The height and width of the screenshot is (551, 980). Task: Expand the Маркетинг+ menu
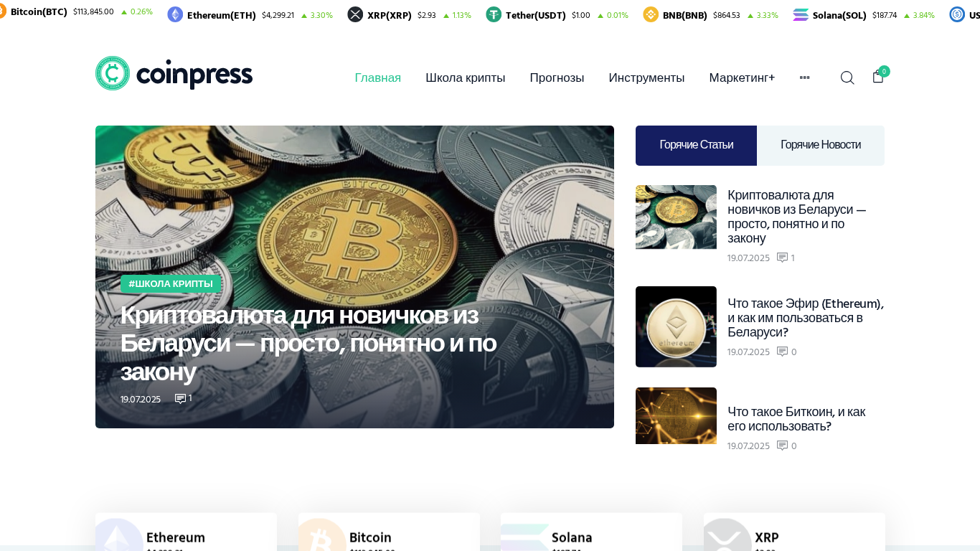click(742, 77)
